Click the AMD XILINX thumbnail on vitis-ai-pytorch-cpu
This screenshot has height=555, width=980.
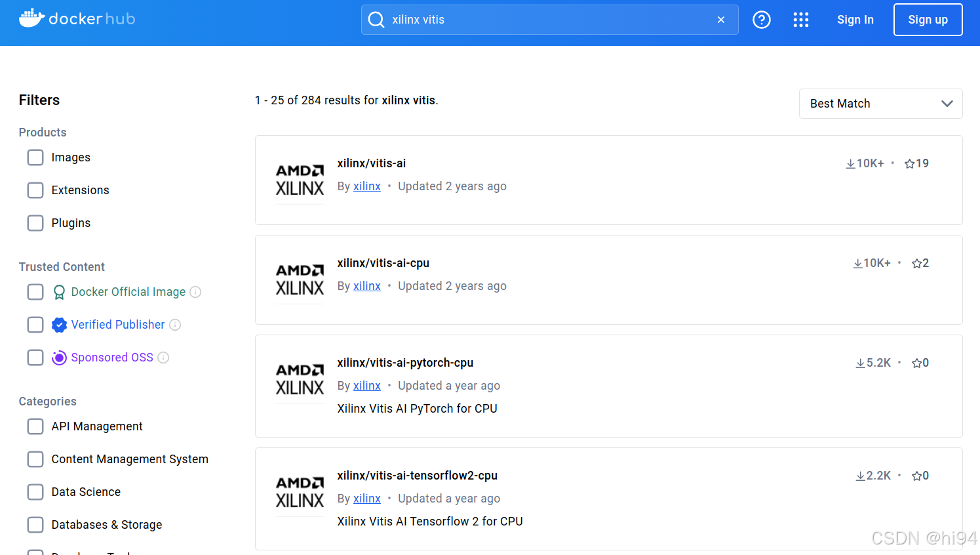[x=300, y=379]
